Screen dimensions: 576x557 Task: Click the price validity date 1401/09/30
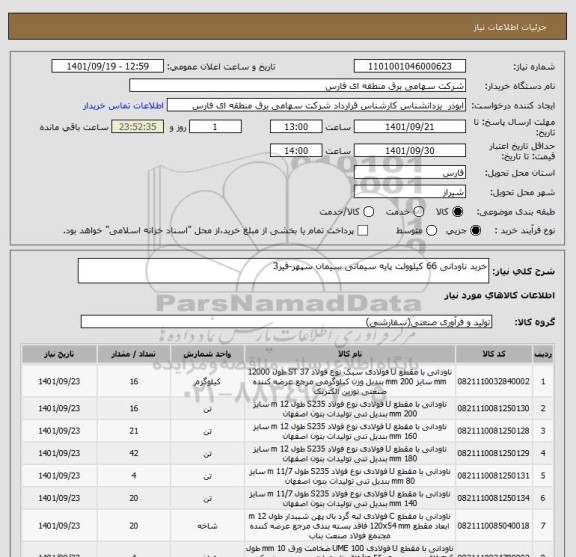point(410,151)
